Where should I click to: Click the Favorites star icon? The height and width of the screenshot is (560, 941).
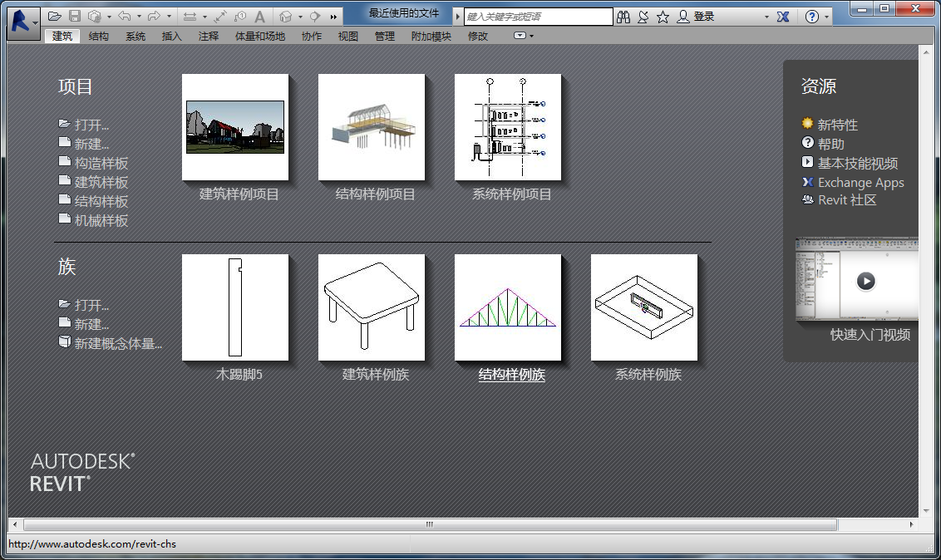click(663, 17)
